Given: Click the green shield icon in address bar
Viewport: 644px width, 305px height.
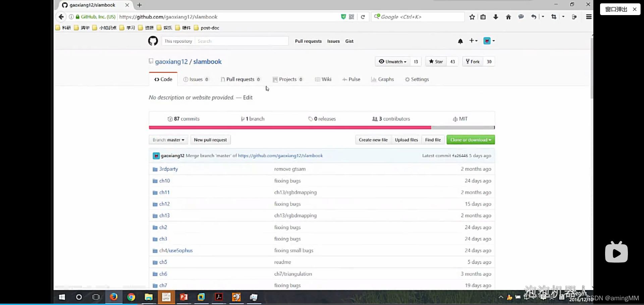Looking at the screenshot, I should (x=343, y=17).
